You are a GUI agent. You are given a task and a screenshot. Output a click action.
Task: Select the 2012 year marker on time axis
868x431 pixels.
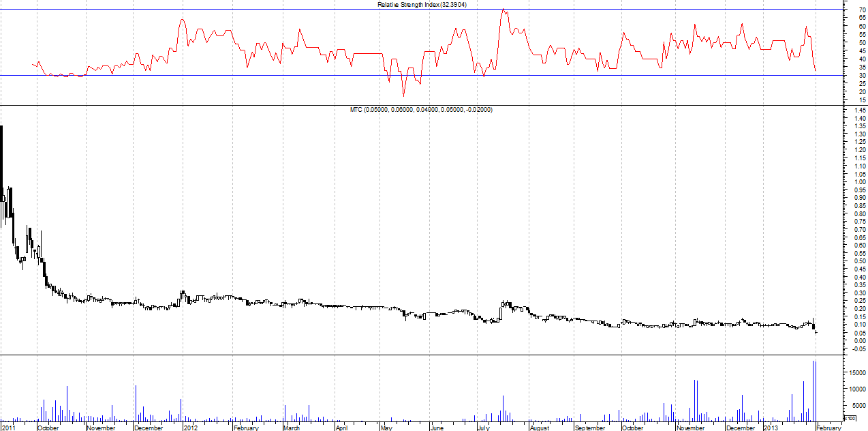pyautogui.click(x=191, y=428)
